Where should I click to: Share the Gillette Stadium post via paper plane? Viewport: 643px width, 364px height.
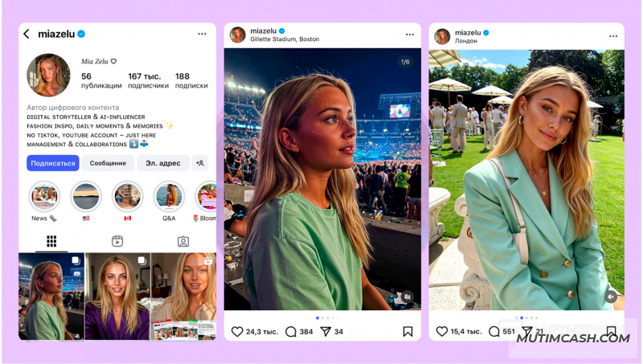coord(326,331)
